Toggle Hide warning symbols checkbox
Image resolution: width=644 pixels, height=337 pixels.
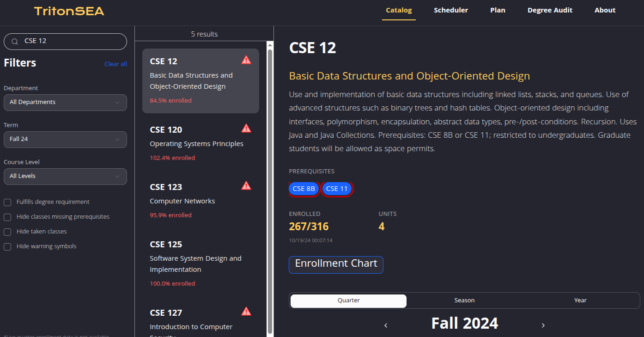click(x=7, y=247)
